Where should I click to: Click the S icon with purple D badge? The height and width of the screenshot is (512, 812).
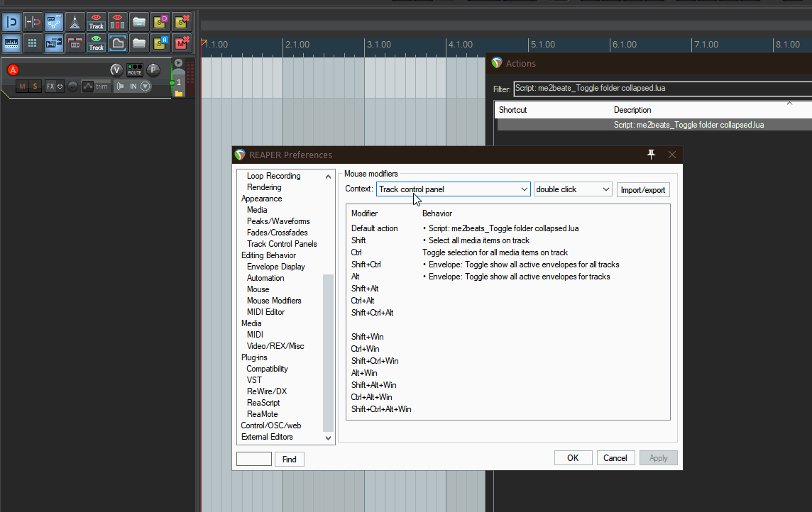point(160,22)
